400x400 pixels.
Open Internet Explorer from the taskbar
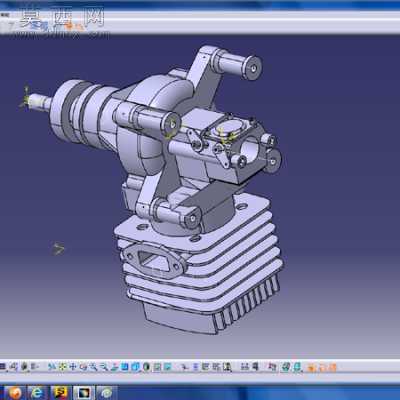pos(37,393)
